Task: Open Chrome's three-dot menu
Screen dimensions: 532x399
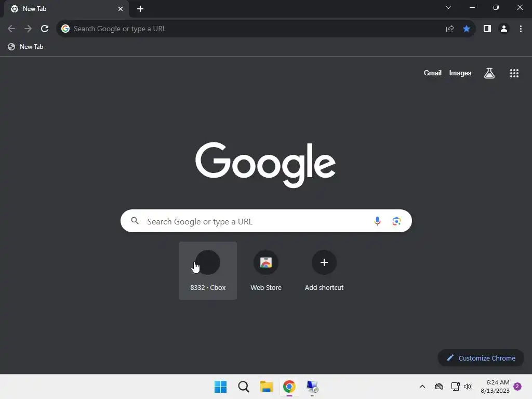Action: coord(521,29)
